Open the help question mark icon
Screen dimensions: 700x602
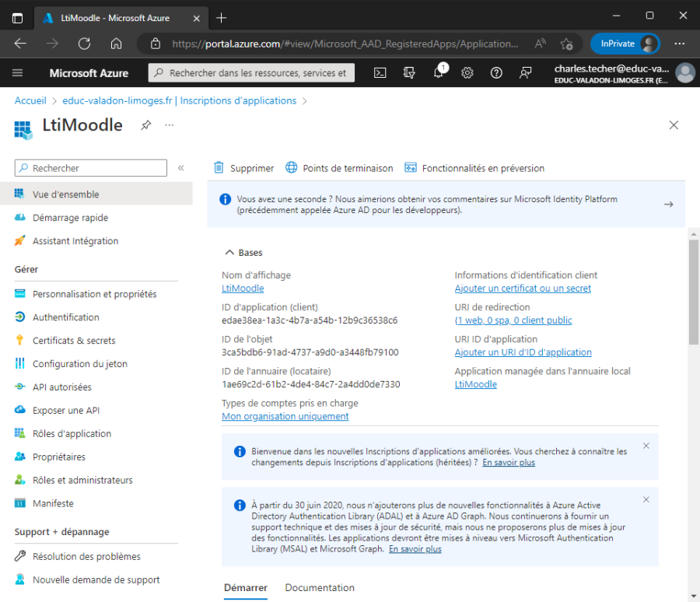coord(496,73)
